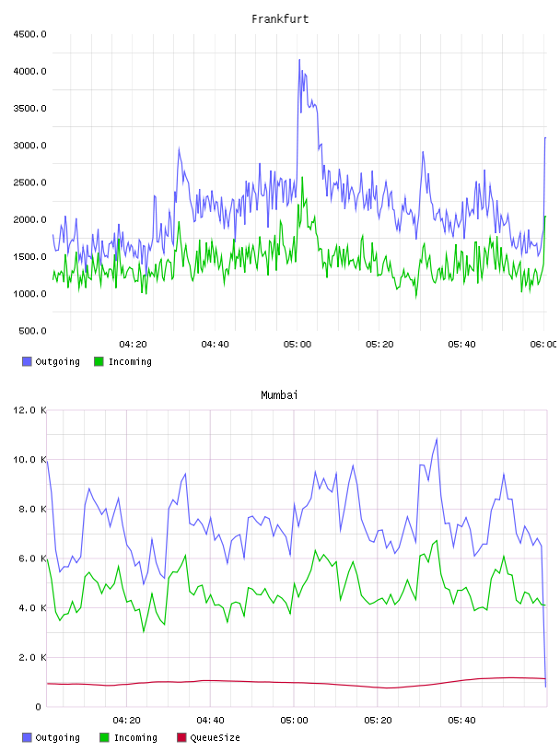Click the Frankfurt y-axis label 2000.0
This screenshot has height=752, width=560.
tap(29, 219)
